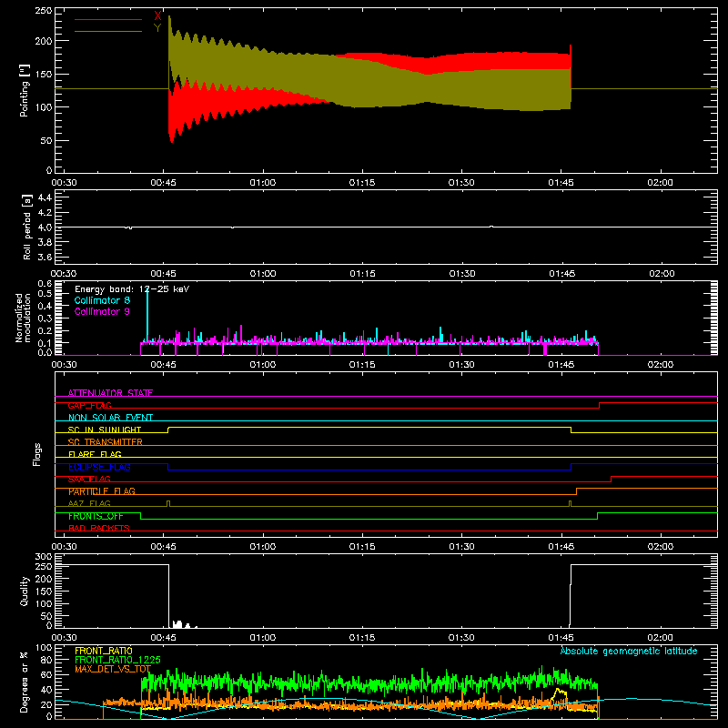Select the 'Collimator 8' legend entry
The image size is (728, 728).
(102, 300)
